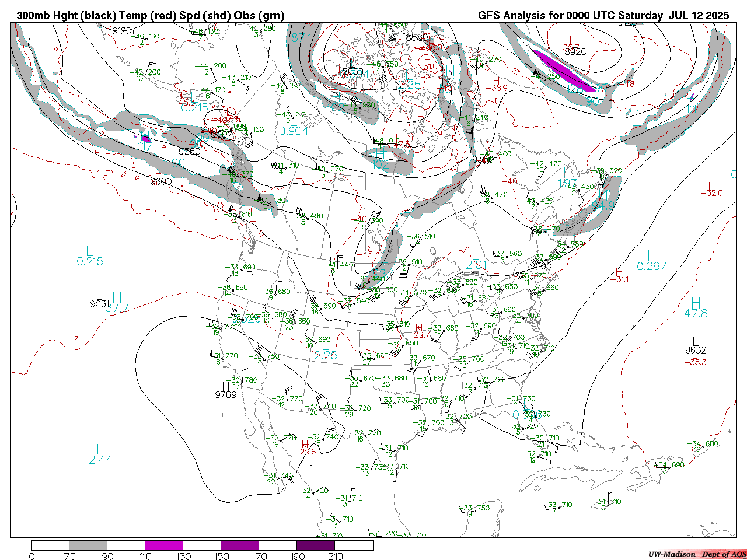The image size is (747, 560).
Task: Click the black height low label "9631"
Action: [100, 304]
